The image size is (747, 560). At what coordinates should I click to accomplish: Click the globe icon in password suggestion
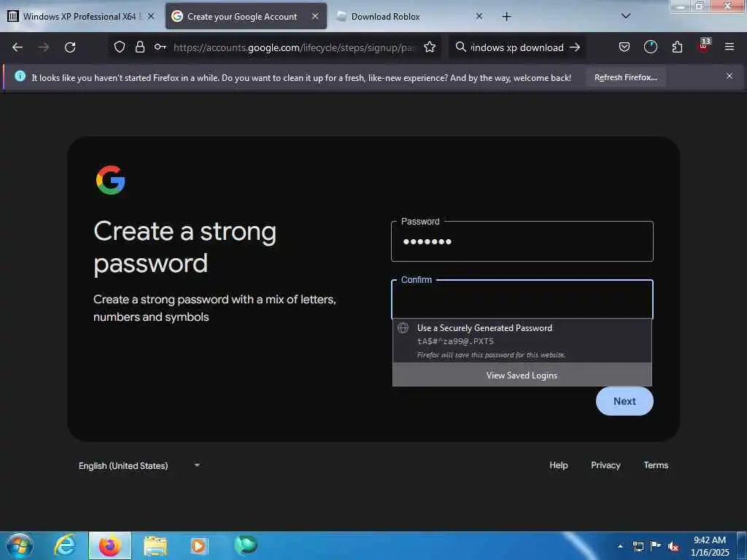(403, 327)
